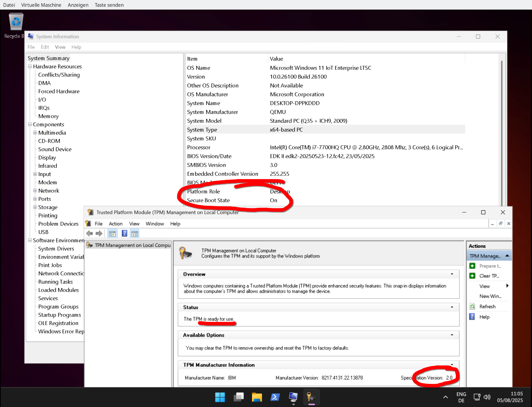Select Problem Devices tree item

(x=59, y=224)
